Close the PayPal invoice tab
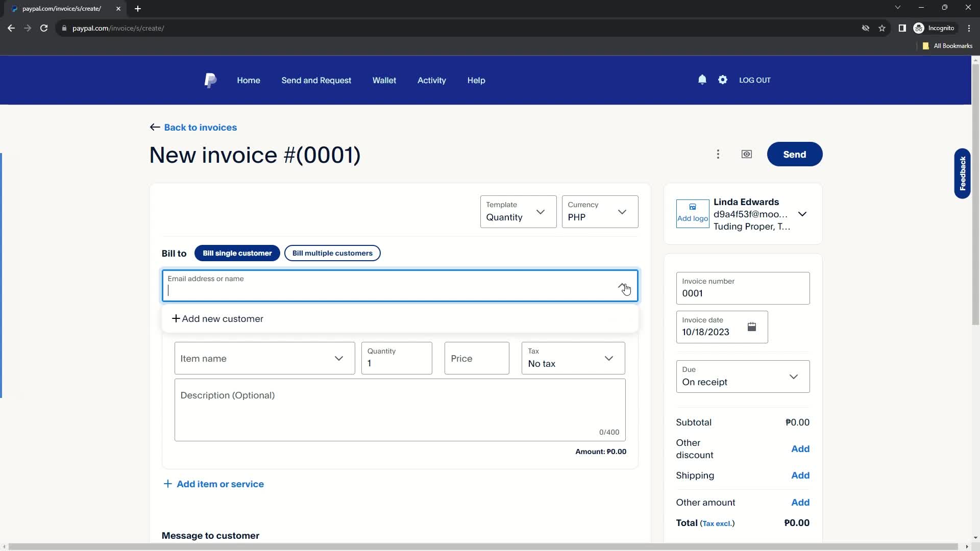980x551 pixels. point(118,9)
